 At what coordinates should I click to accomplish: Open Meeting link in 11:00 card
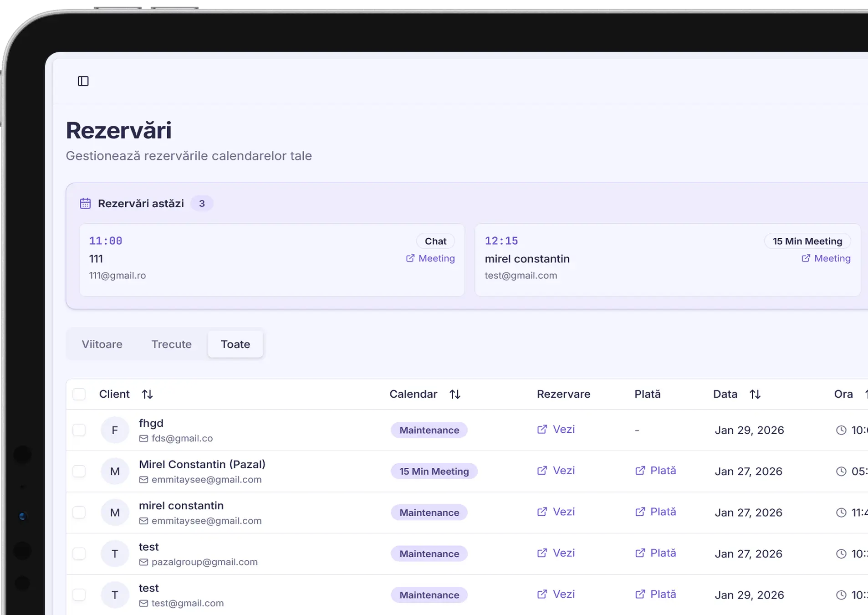click(430, 258)
